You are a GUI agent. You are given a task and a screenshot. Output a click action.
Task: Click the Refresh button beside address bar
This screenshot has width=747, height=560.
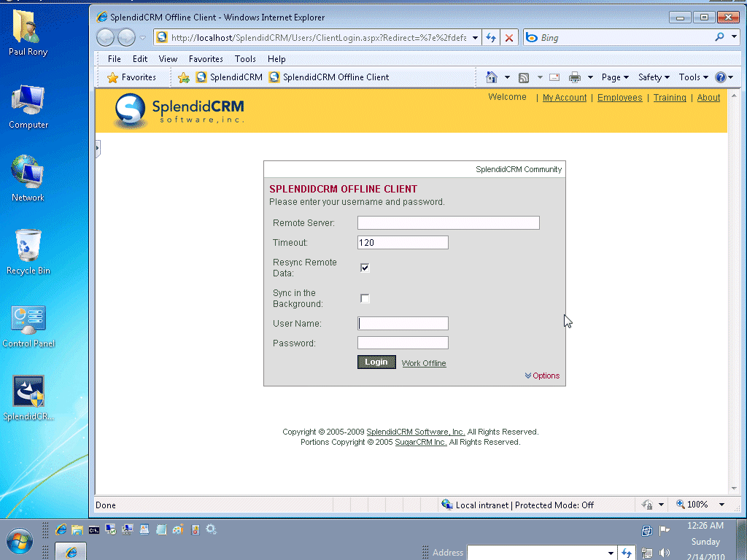tap(492, 38)
